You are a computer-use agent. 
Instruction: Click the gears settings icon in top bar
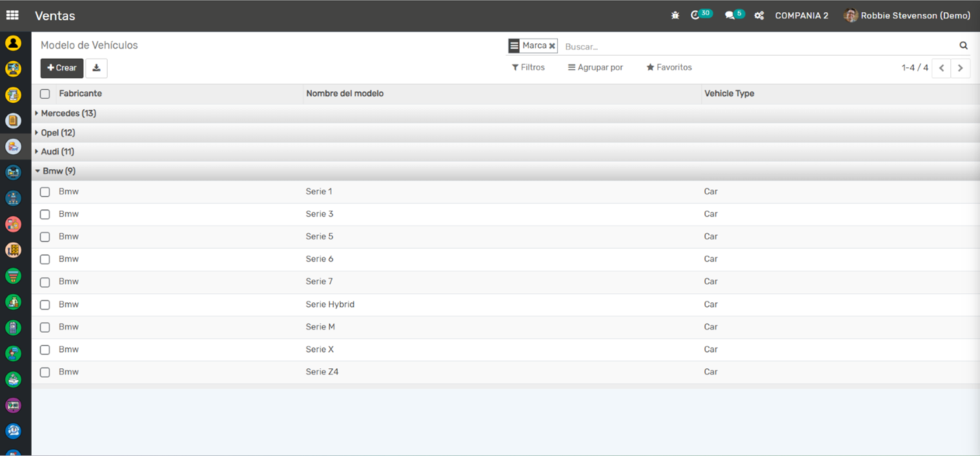(759, 16)
